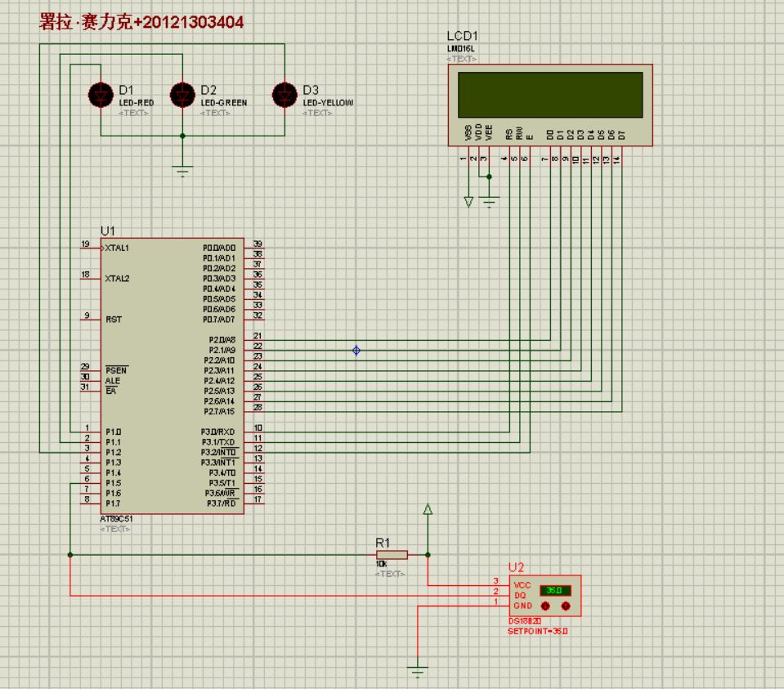
Task: Click the <TEXT> placeholder under R1
Action: (x=390, y=574)
